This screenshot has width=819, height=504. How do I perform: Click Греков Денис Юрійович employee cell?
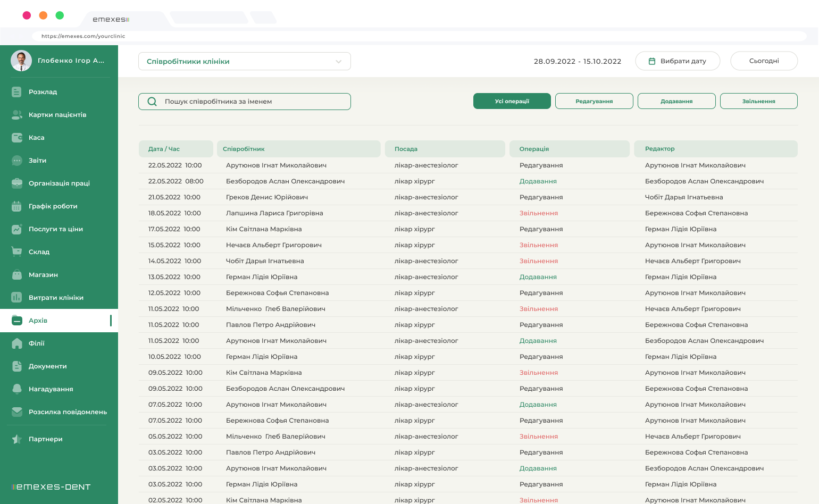[x=267, y=197]
